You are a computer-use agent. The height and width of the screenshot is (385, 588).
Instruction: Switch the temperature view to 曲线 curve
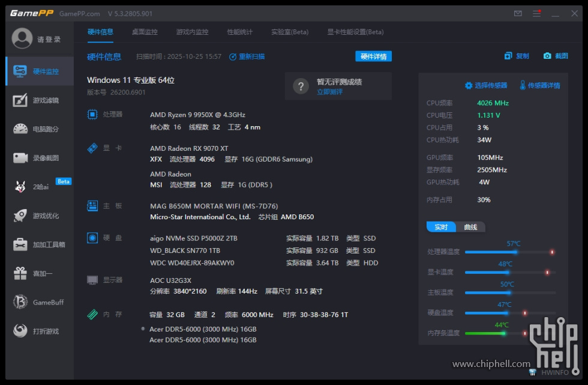click(x=470, y=227)
